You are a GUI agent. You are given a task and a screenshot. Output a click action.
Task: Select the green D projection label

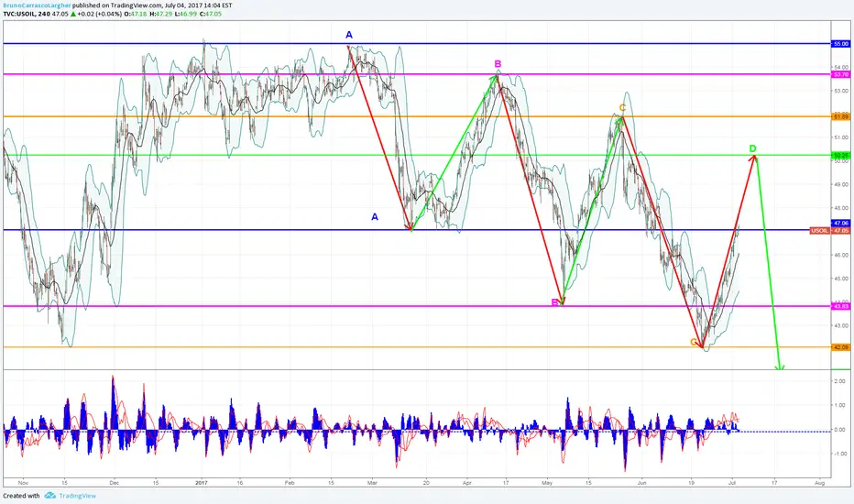point(752,148)
